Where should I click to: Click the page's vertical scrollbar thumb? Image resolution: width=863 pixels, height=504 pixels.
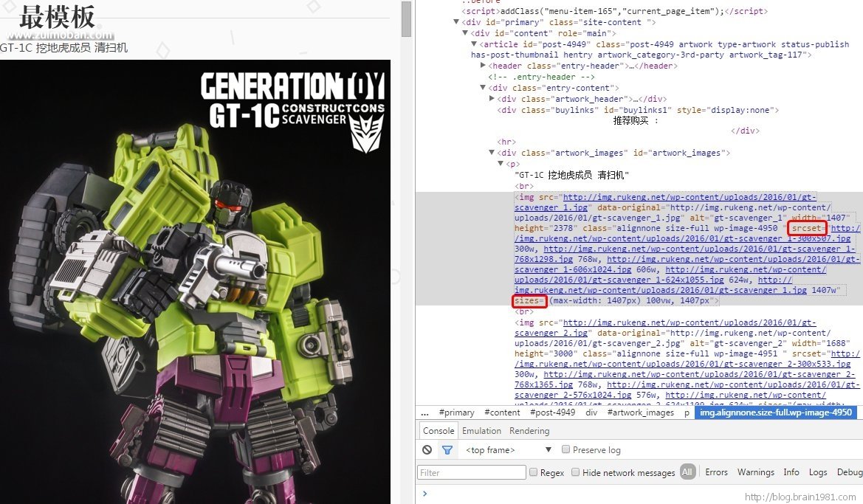pos(406,19)
